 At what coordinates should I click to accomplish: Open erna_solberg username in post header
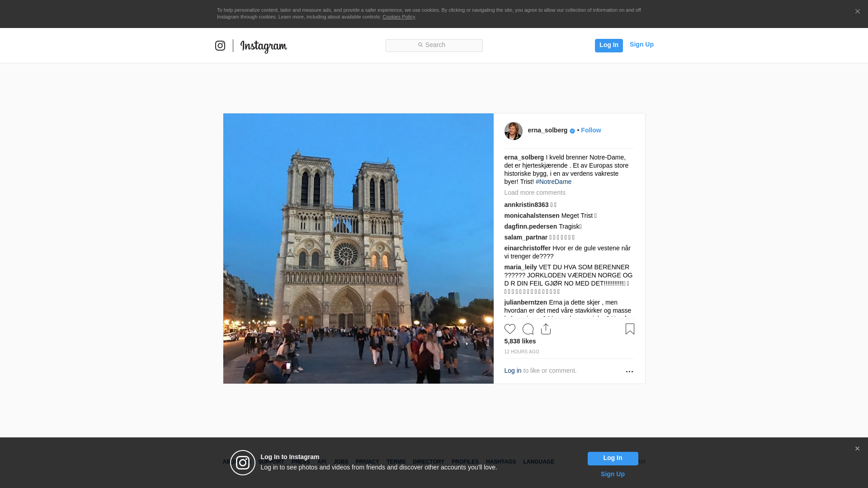coord(547,130)
